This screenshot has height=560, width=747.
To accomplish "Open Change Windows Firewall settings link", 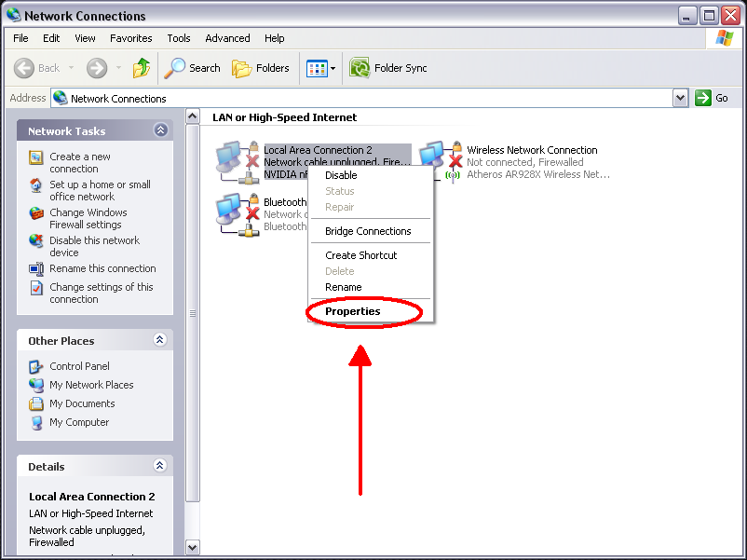I will coord(88,218).
